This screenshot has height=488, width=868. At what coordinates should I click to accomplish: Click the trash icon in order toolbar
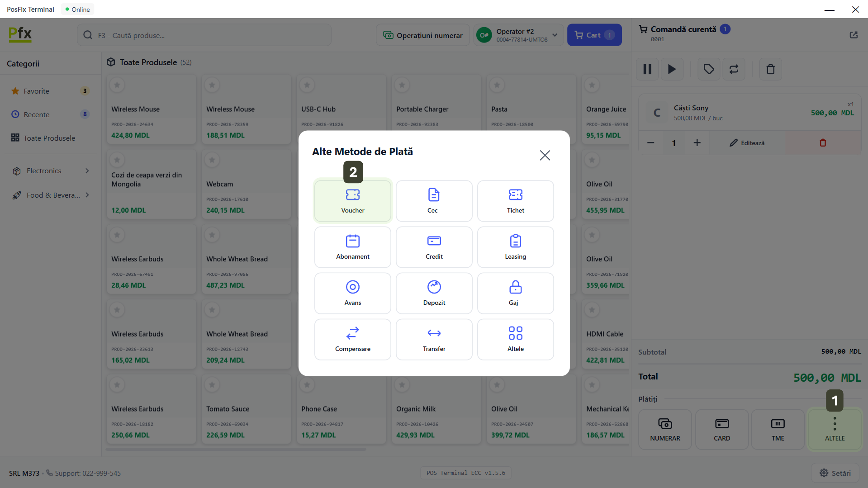(770, 69)
